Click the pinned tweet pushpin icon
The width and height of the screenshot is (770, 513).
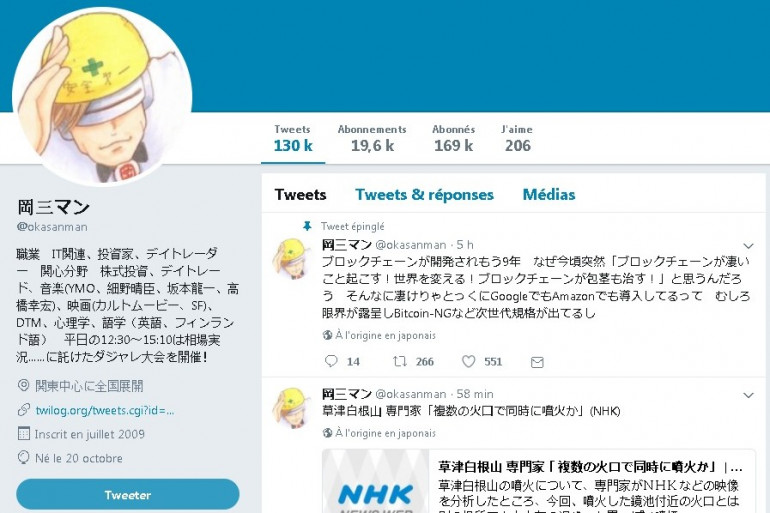point(307,226)
